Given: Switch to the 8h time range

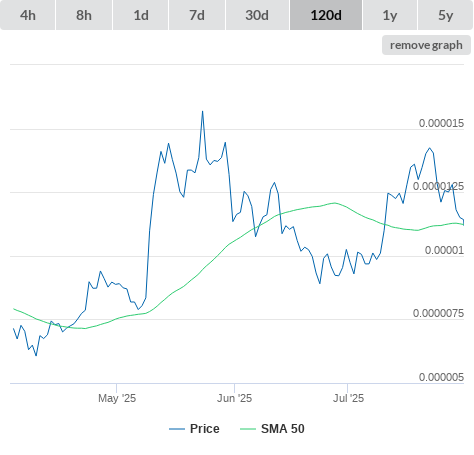Looking at the screenshot, I should coord(84,15).
